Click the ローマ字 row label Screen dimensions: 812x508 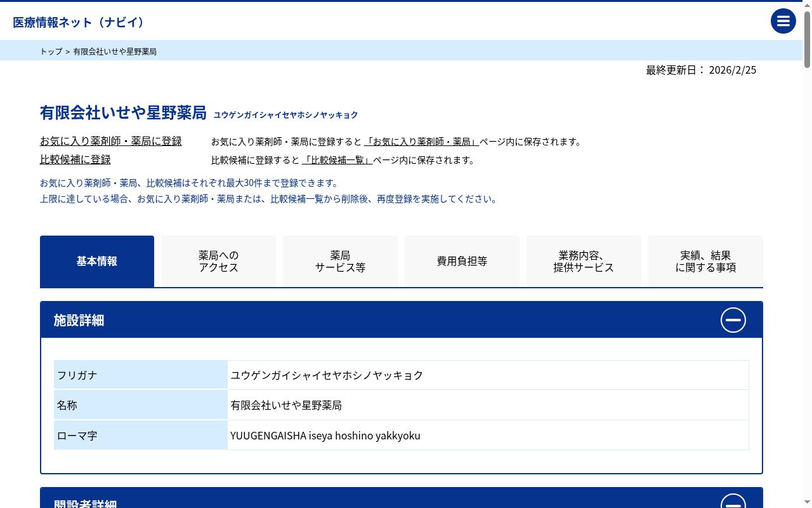point(141,436)
